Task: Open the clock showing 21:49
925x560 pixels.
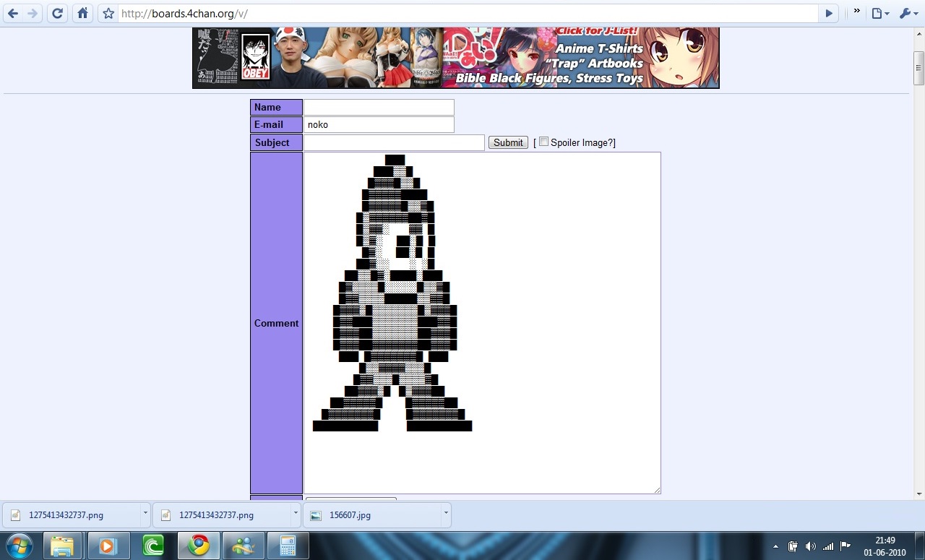Action: tap(885, 546)
